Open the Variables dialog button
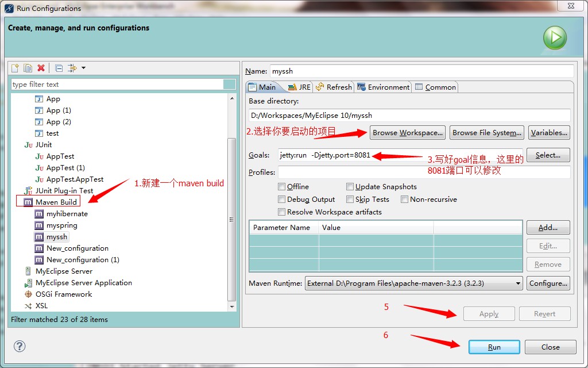Image resolution: width=588 pixels, height=368 pixels. click(549, 133)
